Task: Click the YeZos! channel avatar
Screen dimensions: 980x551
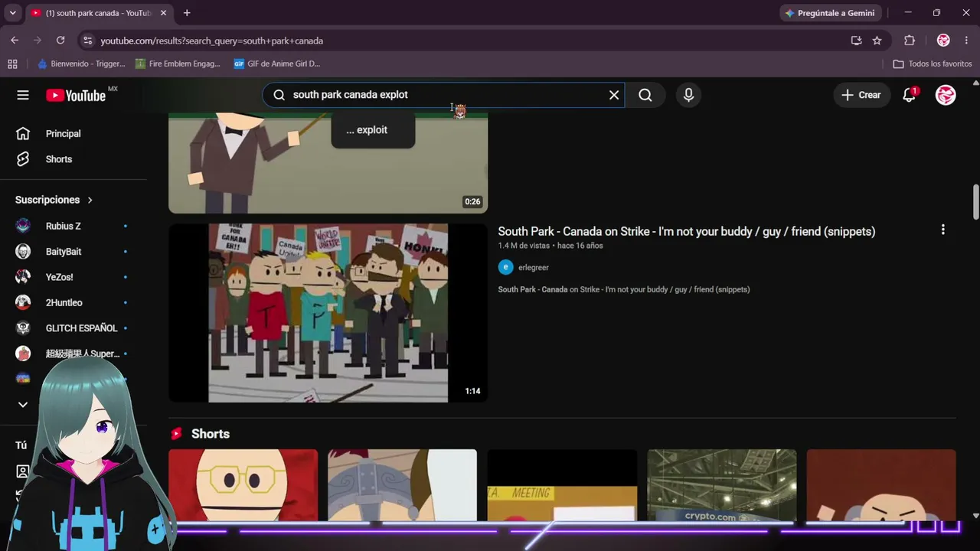Action: pos(23,277)
